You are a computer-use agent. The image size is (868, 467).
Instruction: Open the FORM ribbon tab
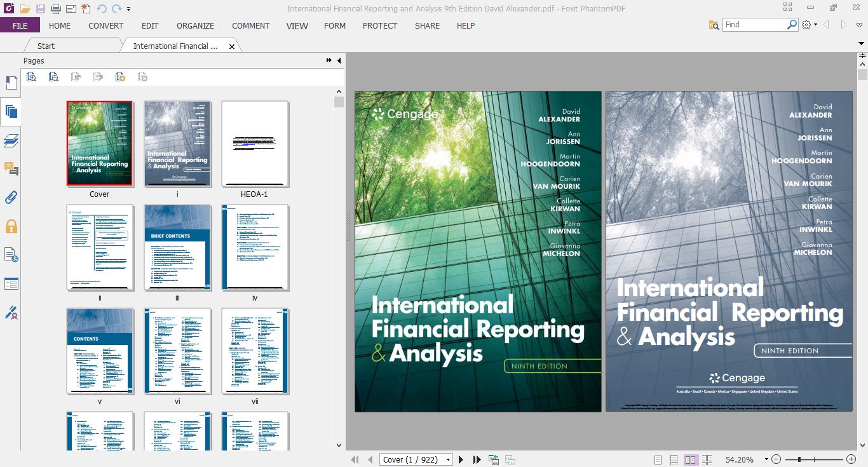[x=335, y=25]
